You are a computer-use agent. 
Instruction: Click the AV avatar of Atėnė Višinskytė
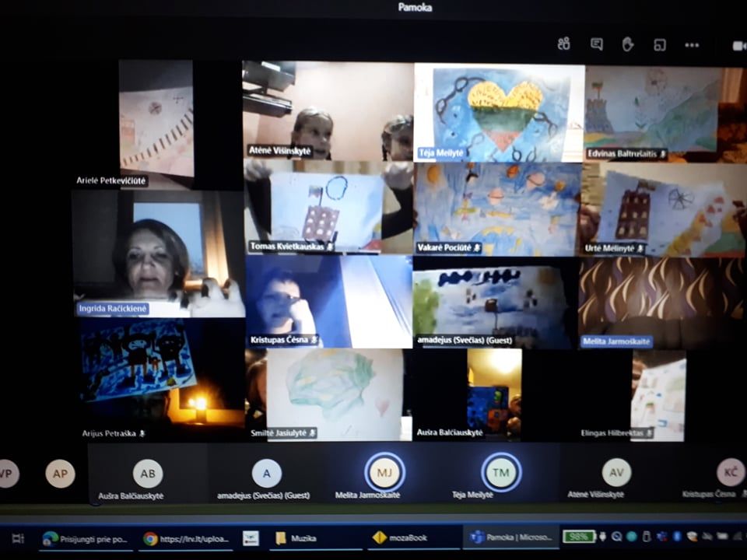pos(616,472)
